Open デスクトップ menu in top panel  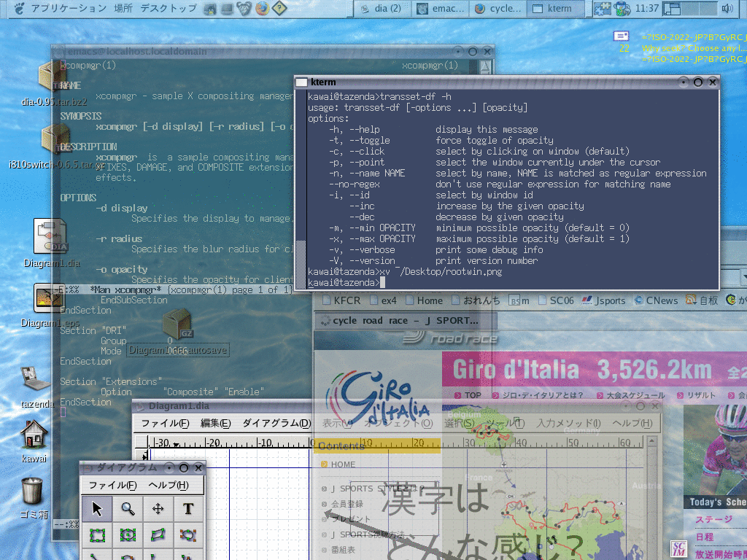click(169, 8)
